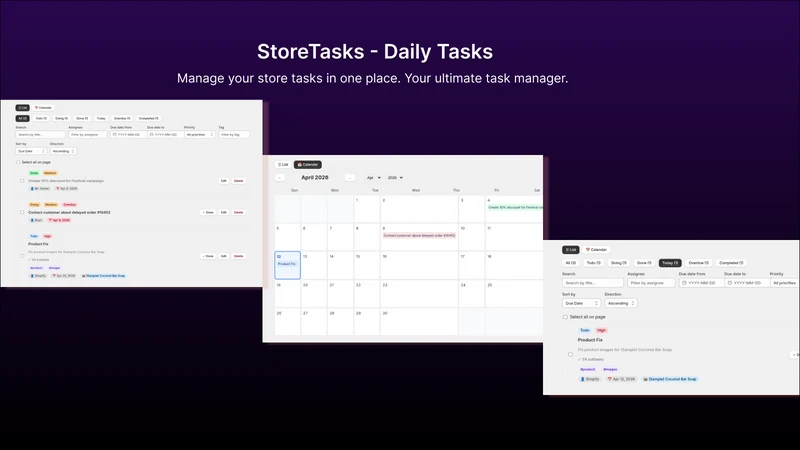Open the All priorities dropdown in right panel
Viewport: 800px width, 450px height.
(785, 283)
